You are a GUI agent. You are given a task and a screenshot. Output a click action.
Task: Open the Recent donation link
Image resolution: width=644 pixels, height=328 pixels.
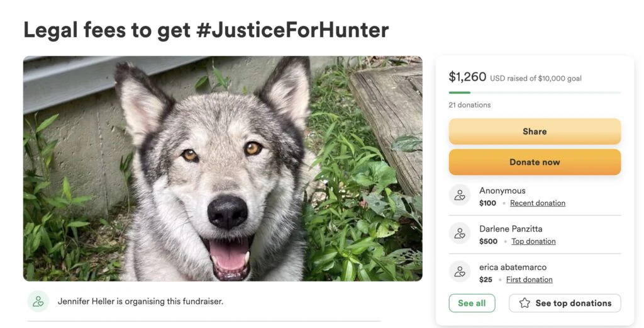[537, 203]
